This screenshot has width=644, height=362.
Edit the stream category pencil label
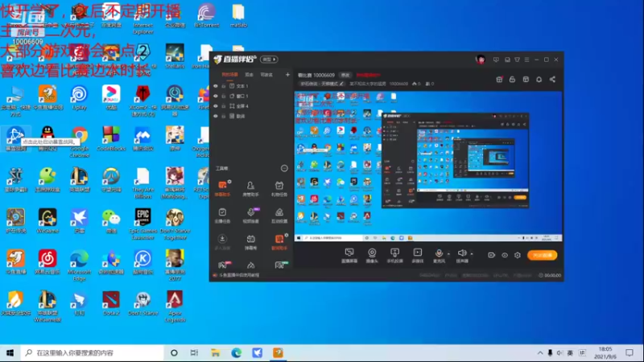[321, 84]
